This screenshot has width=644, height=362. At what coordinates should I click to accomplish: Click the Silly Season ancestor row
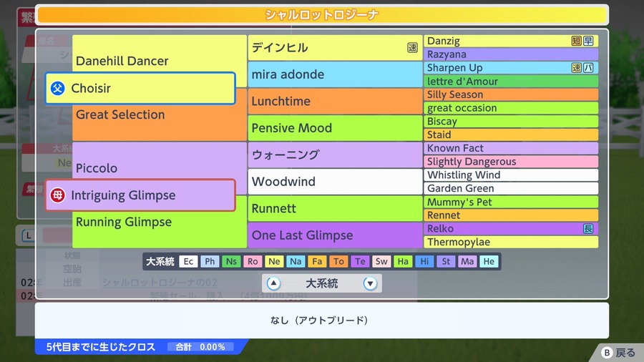[x=511, y=94]
